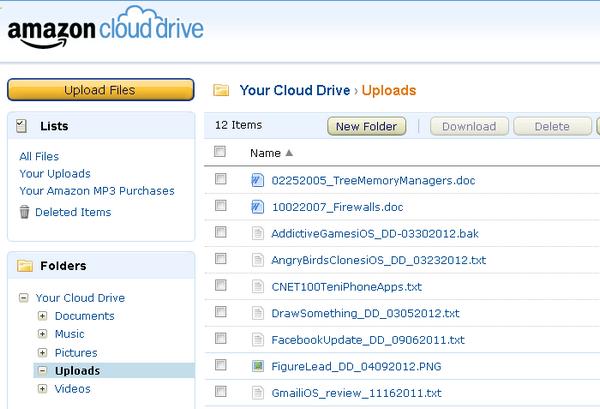Select the checkbox for DrawSomething_DD_03052012.txt
Viewport: 600px width, 409px height.
[220, 312]
